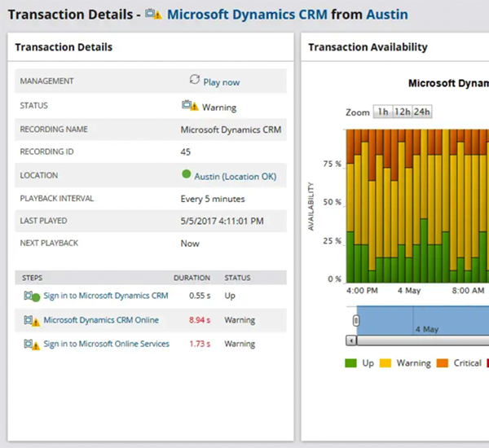Click the warning status icon in STATUS row

tap(190, 105)
